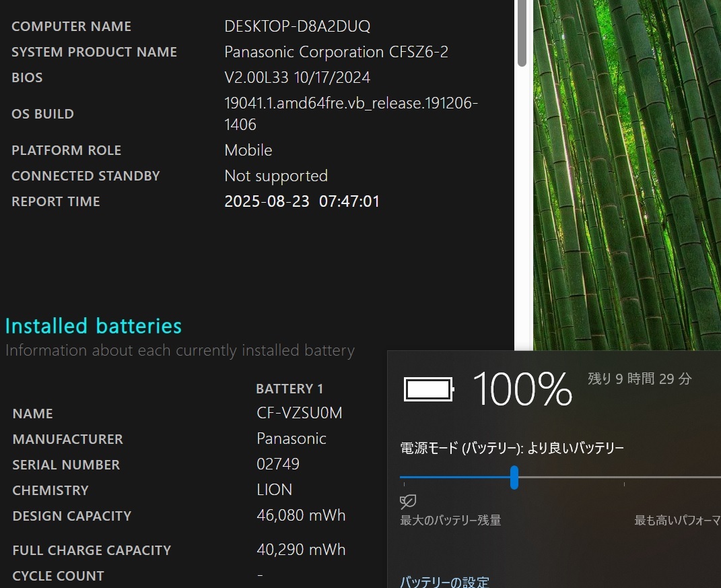Click the 最大のバッテリー残量 slider label
This screenshot has width=721, height=588.
[x=450, y=521]
